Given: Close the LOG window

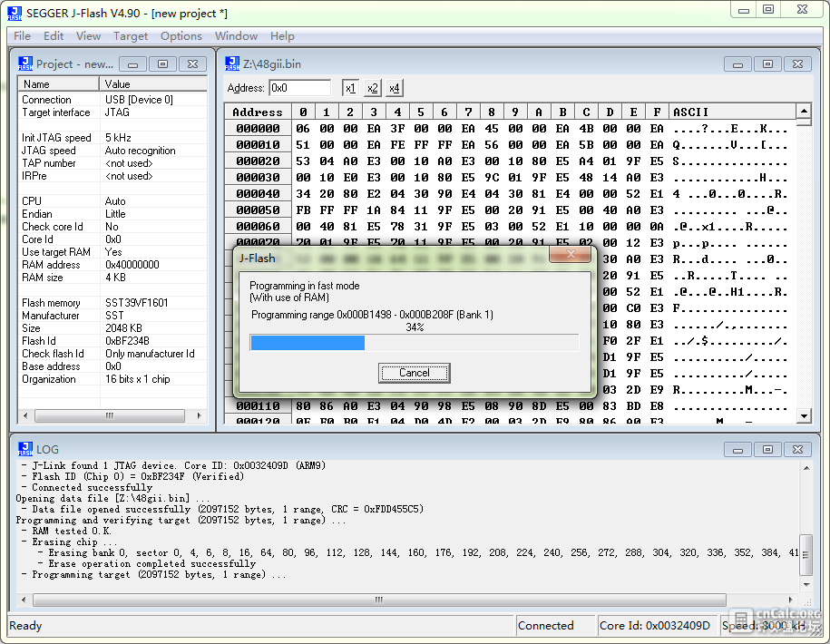Looking at the screenshot, I should (797, 449).
